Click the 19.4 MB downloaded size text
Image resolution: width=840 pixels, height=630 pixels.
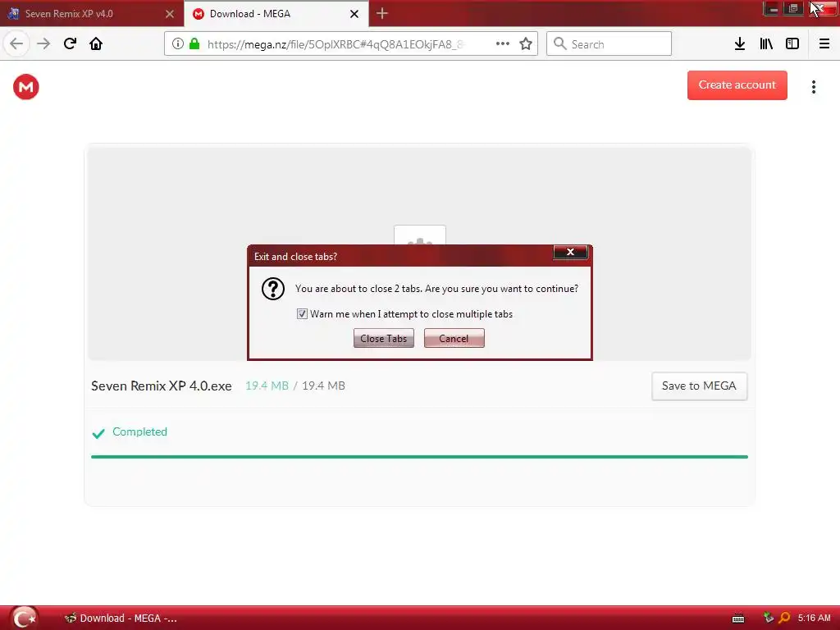pos(267,386)
